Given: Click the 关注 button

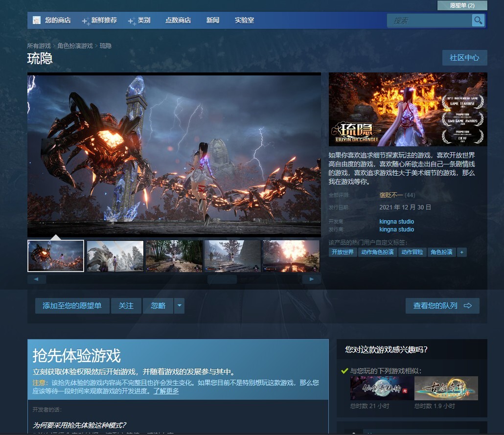Looking at the screenshot, I should 126,305.
